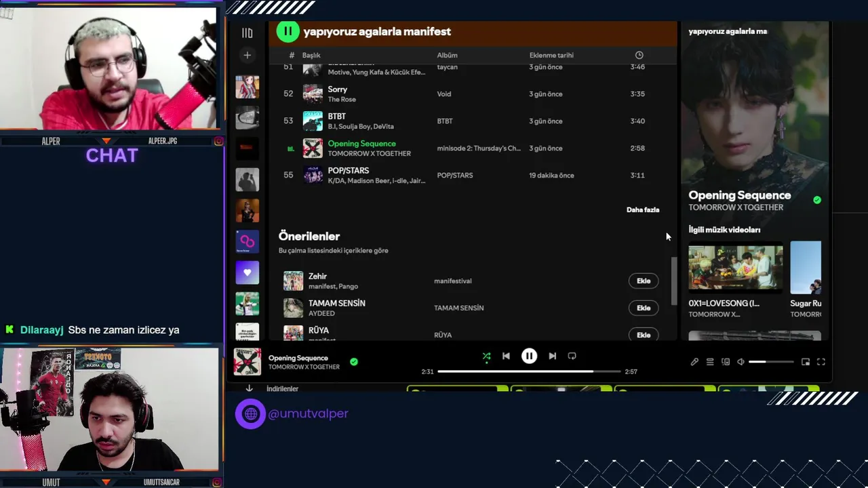Open the Sugar Rush music video thumbnail

click(806, 268)
